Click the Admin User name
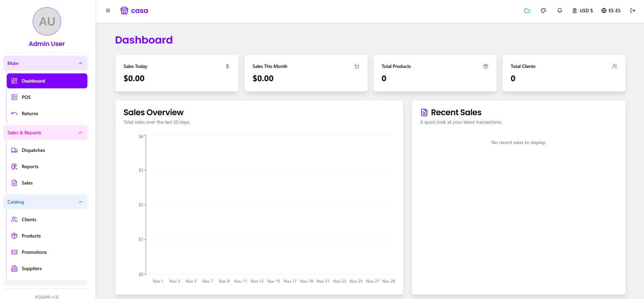The width and height of the screenshot is (644, 299). point(47,43)
